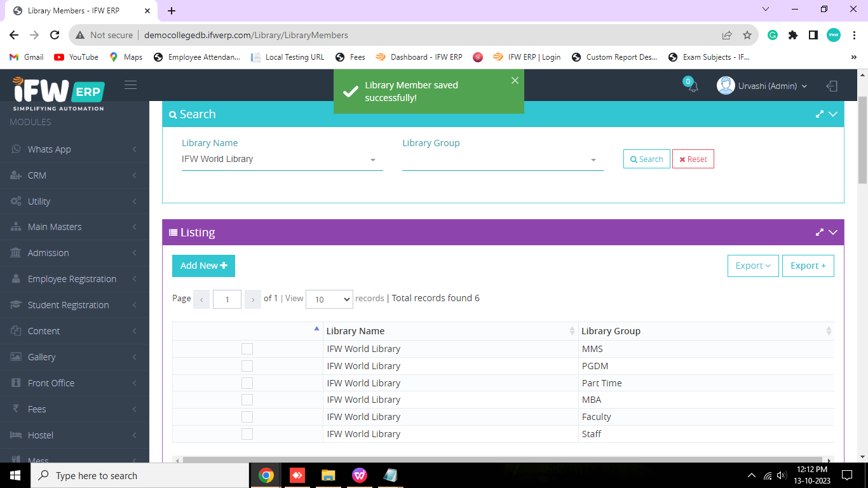
Task: Click the Main Masters icon
Action: pyautogui.click(x=16, y=227)
